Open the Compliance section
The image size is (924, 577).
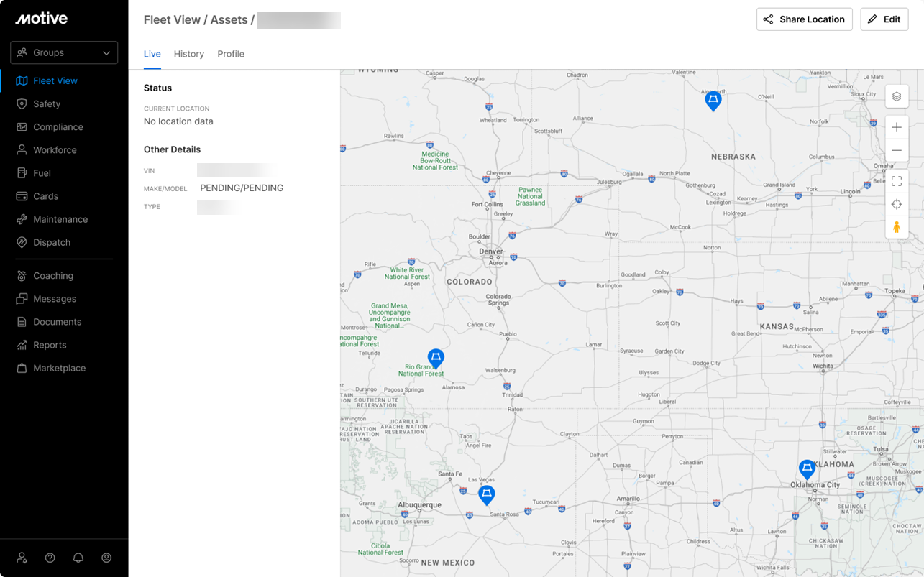58,127
